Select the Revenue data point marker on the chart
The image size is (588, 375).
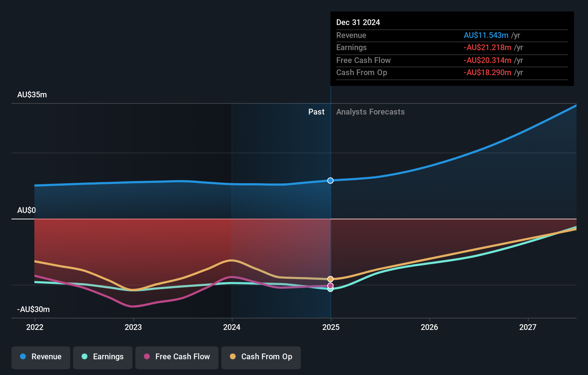click(330, 180)
